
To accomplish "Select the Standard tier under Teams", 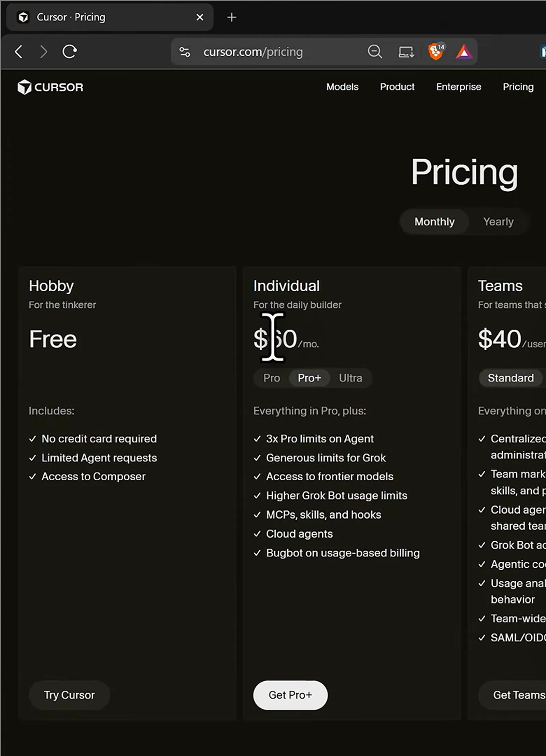I will coord(511,378).
